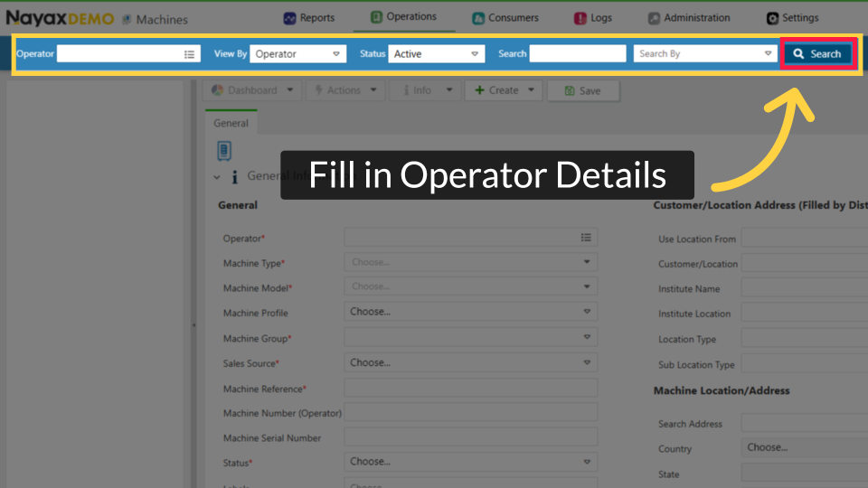The height and width of the screenshot is (488, 868).
Task: Expand the View By dropdown
Action: coord(298,54)
